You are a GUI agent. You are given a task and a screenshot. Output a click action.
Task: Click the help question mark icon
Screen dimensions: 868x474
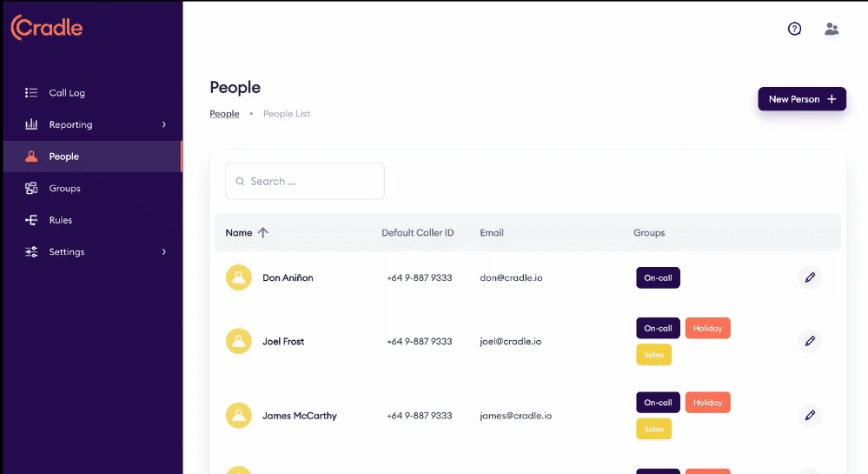(x=794, y=29)
